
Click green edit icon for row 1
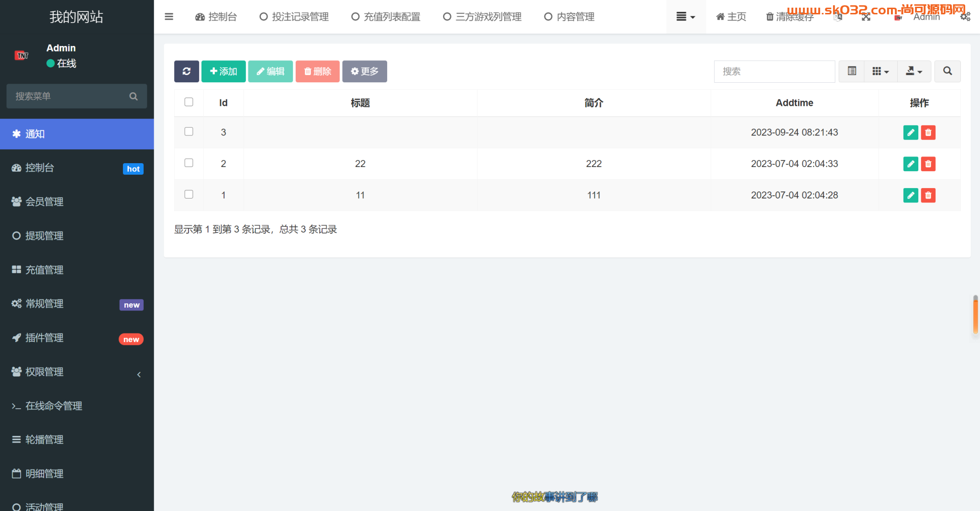tap(911, 195)
